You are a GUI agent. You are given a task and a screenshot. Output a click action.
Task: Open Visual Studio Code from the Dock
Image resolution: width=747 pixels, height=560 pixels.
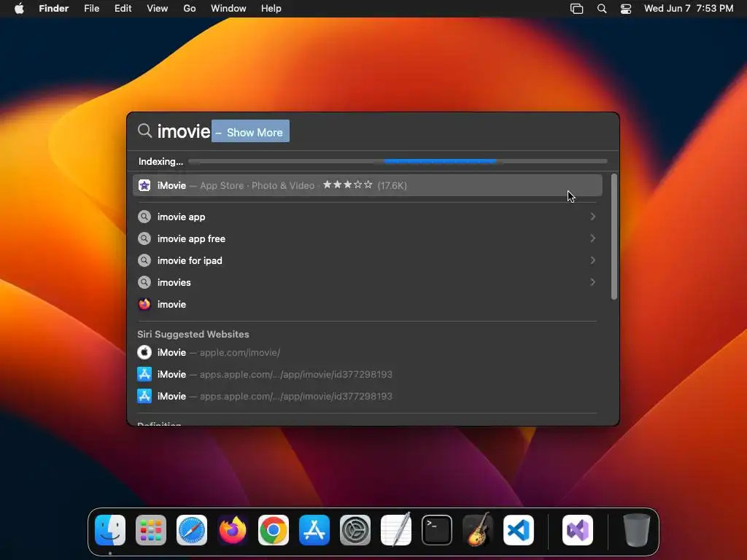519,530
